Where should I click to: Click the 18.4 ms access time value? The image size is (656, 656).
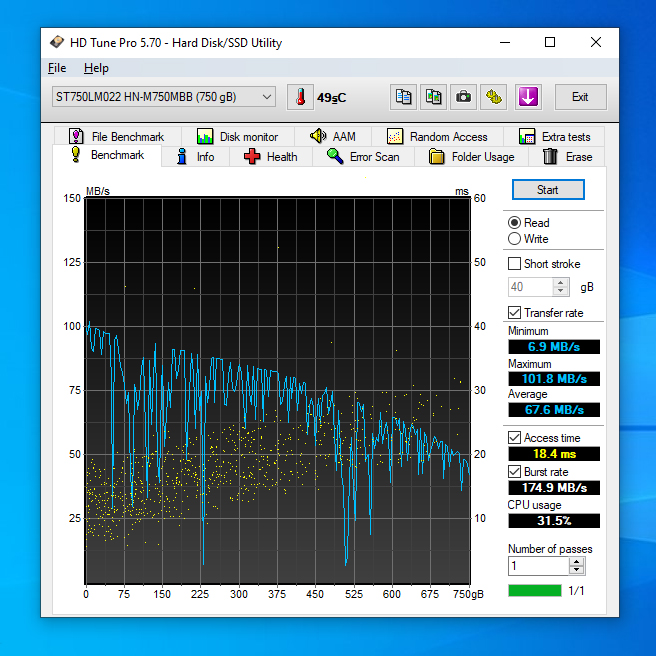click(554, 454)
